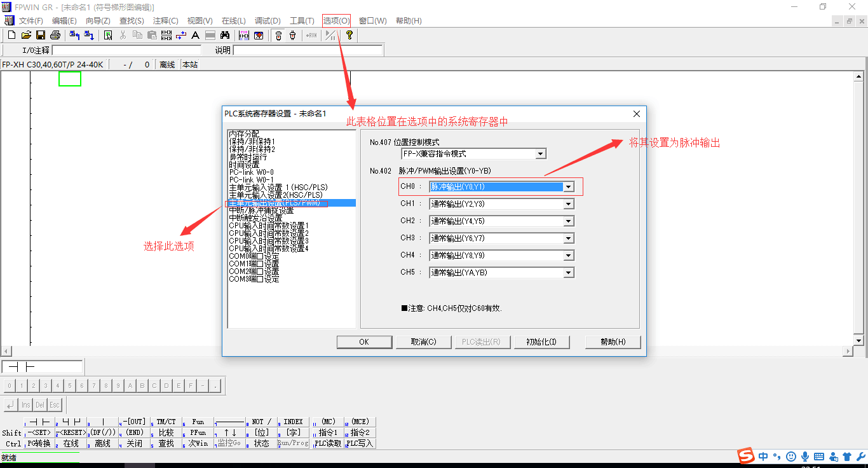Click the New file toolbar icon
Screen dimensions: 868x468
pos(11,36)
